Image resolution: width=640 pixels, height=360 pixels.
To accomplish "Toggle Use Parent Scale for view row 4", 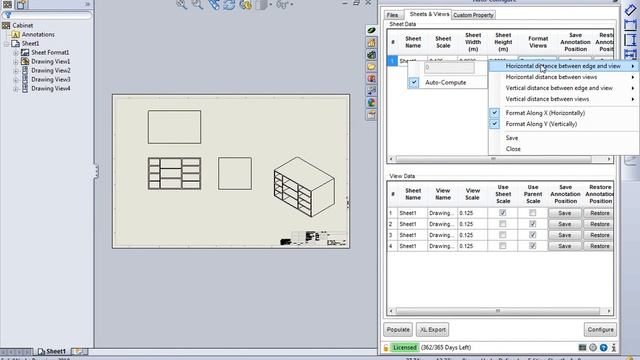I will (x=532, y=246).
